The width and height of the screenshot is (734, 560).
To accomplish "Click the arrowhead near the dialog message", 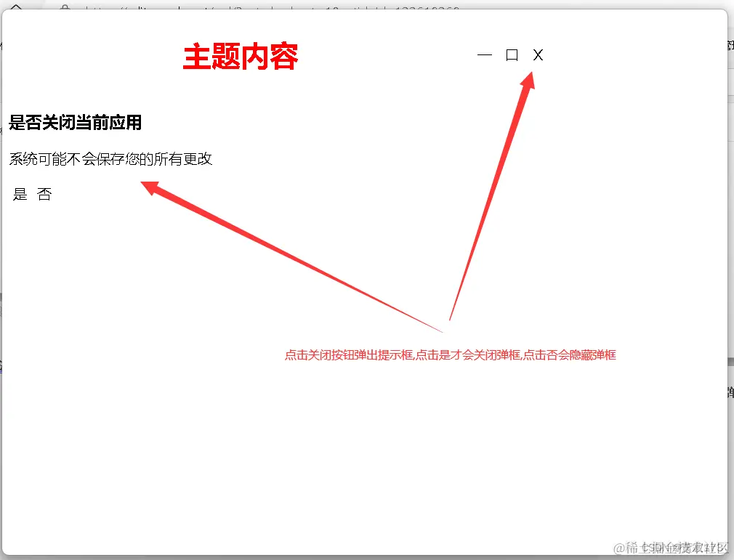I will tap(149, 187).
